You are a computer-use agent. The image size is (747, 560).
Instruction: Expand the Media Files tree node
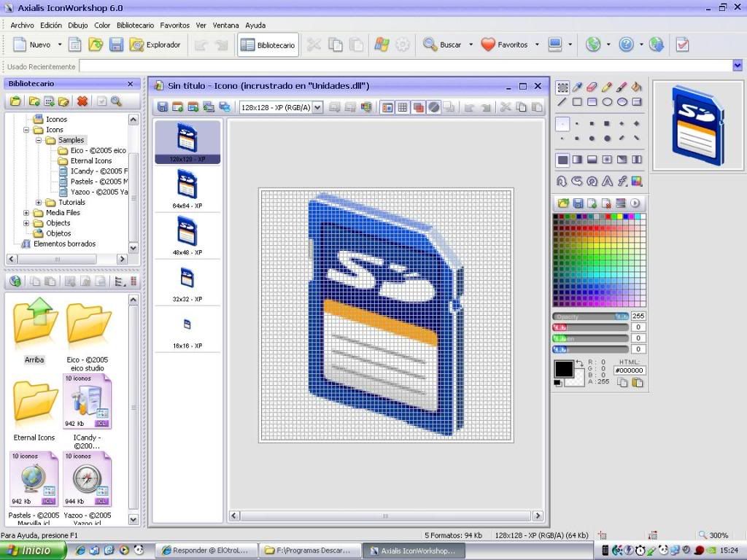[27, 213]
